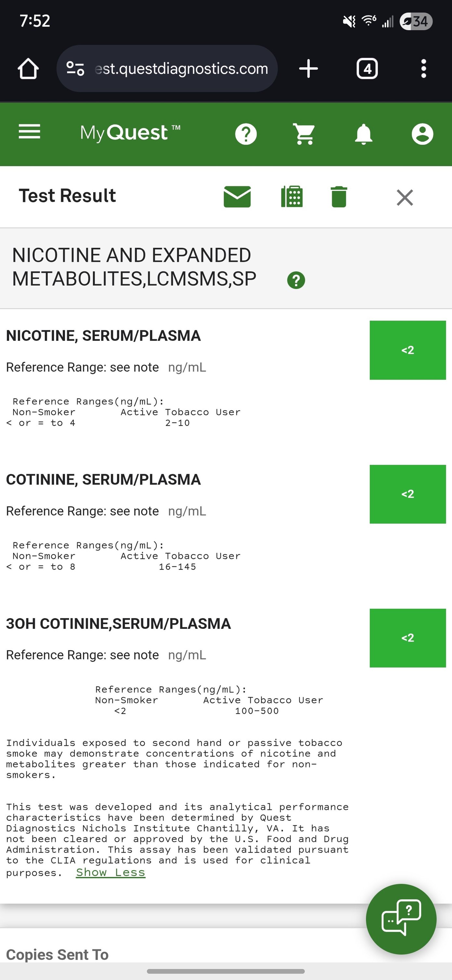Fax the test result
The height and width of the screenshot is (980, 452).
(291, 197)
